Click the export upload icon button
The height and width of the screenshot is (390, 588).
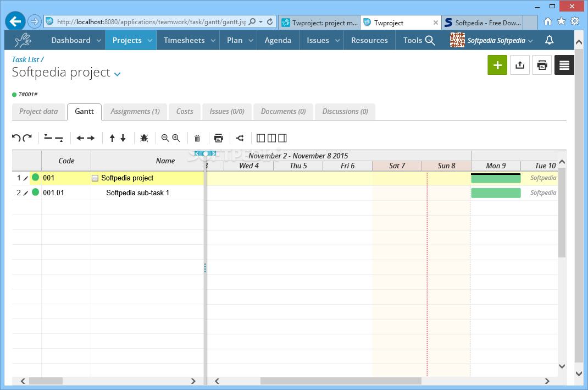point(520,65)
